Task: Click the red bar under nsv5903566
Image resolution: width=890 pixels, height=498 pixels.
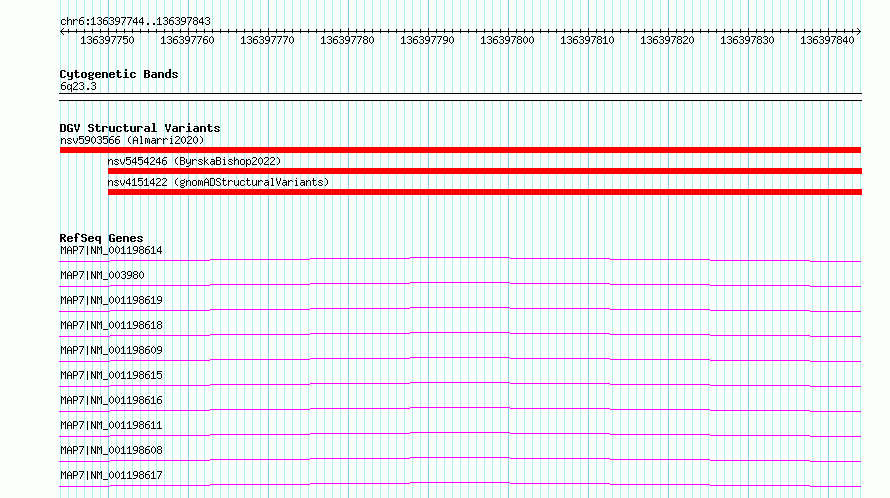Action: [460, 150]
